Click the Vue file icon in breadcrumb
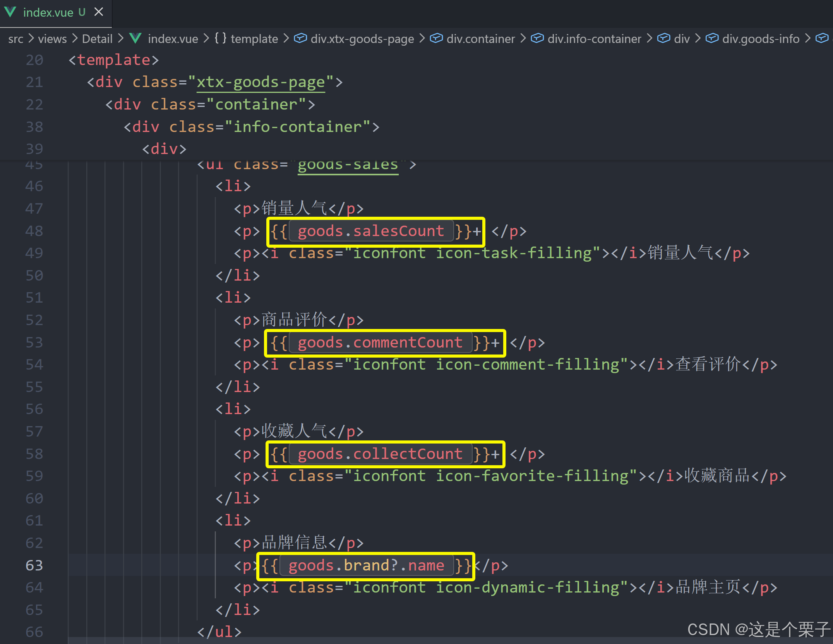833x644 pixels. 135,38
